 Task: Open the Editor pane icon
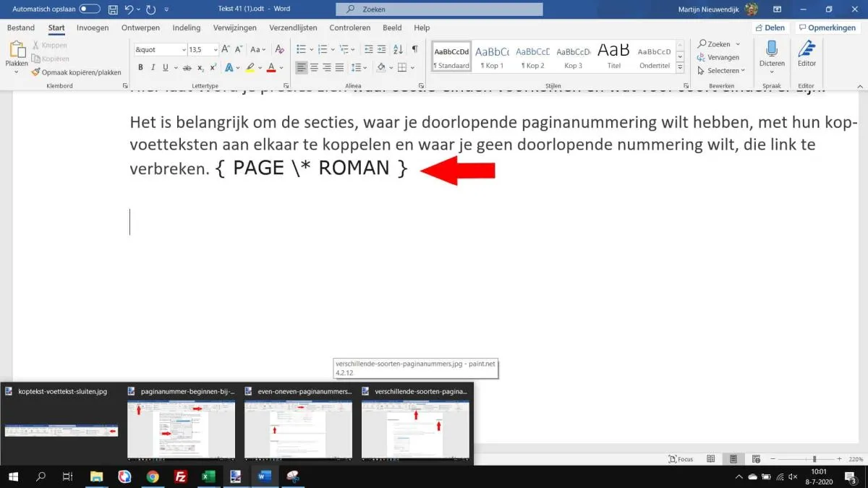click(807, 50)
